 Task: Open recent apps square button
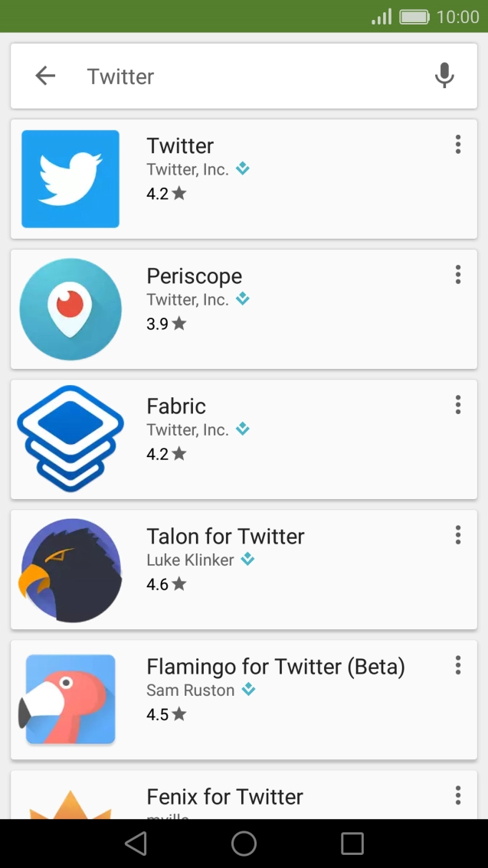tap(352, 844)
